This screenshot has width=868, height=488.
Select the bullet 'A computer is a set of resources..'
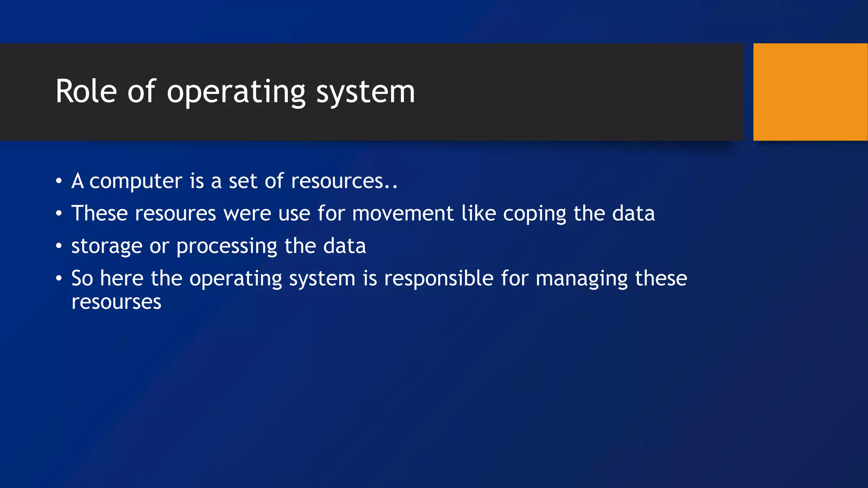(x=234, y=181)
